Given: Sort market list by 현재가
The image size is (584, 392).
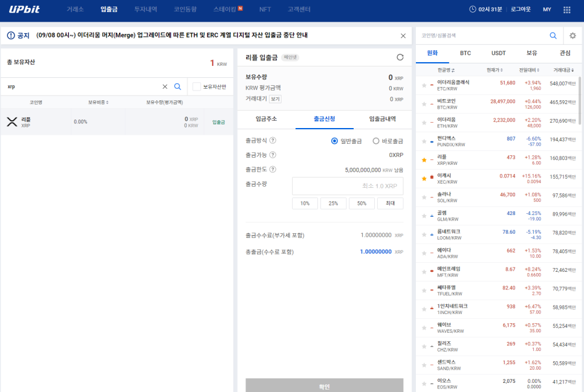Looking at the screenshot, I should click(x=495, y=70).
